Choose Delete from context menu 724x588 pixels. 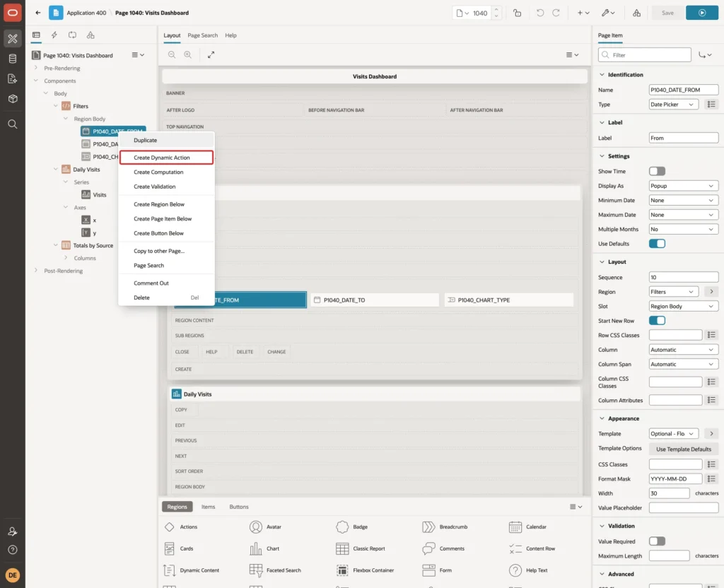[x=166, y=298]
